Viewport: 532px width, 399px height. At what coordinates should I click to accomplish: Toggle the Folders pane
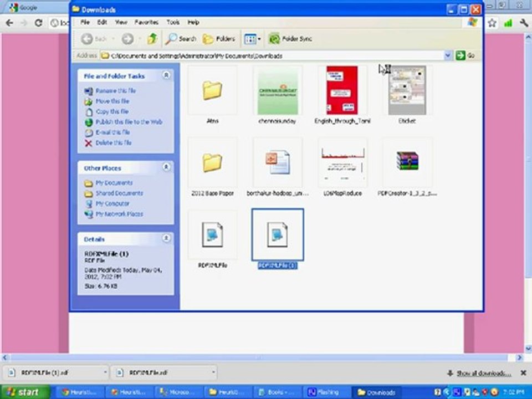coord(219,39)
